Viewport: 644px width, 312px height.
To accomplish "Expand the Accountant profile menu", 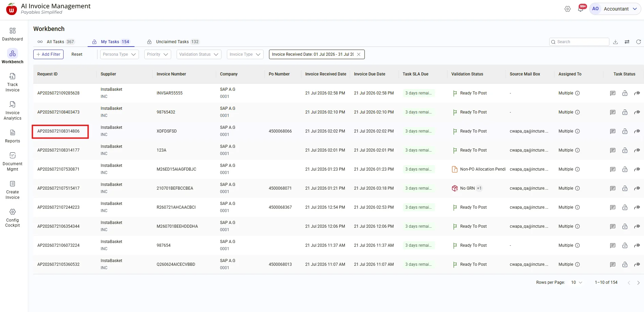I will [615, 9].
